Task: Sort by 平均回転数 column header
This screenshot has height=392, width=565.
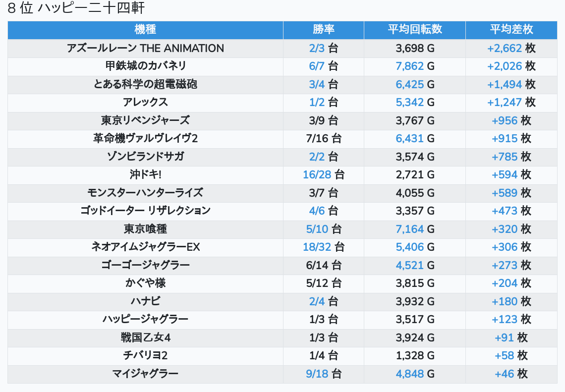Action: point(415,30)
